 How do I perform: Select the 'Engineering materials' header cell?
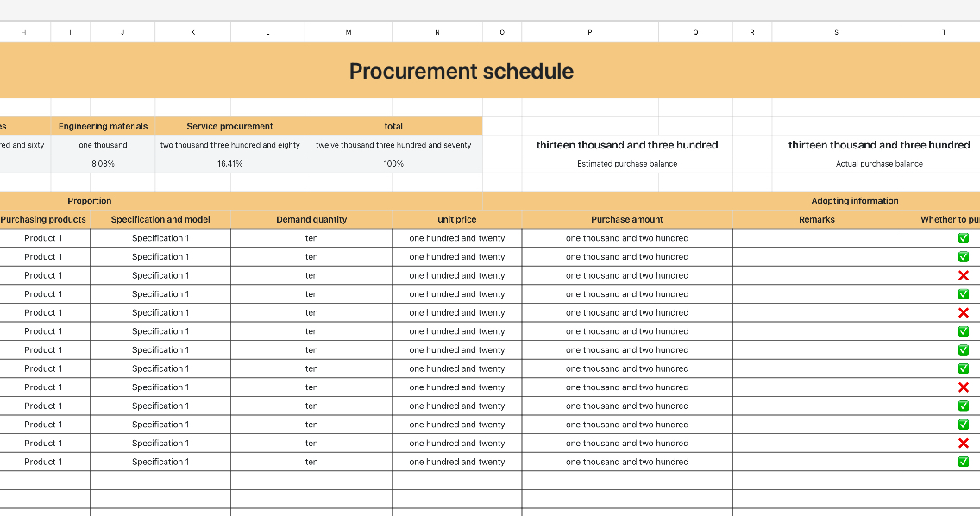pos(104,126)
